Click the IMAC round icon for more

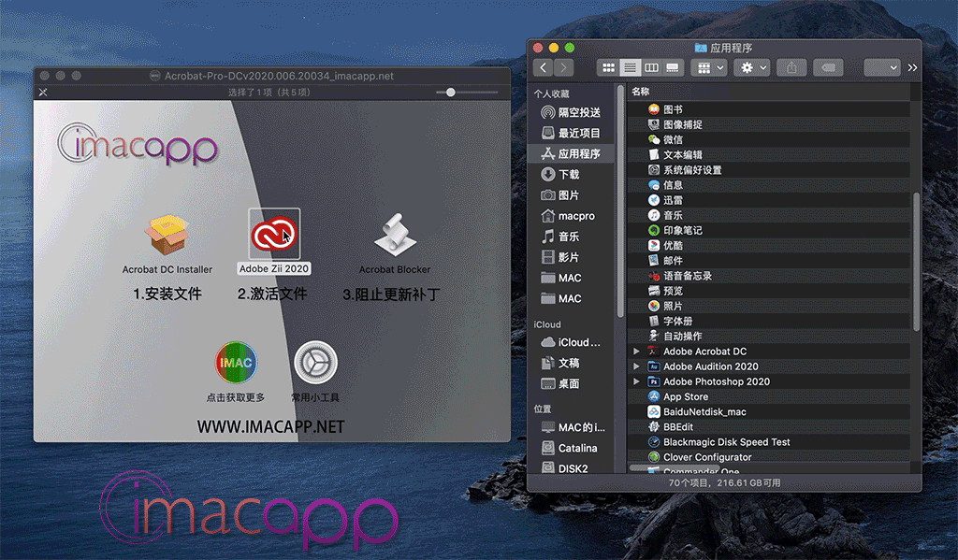[x=236, y=363]
